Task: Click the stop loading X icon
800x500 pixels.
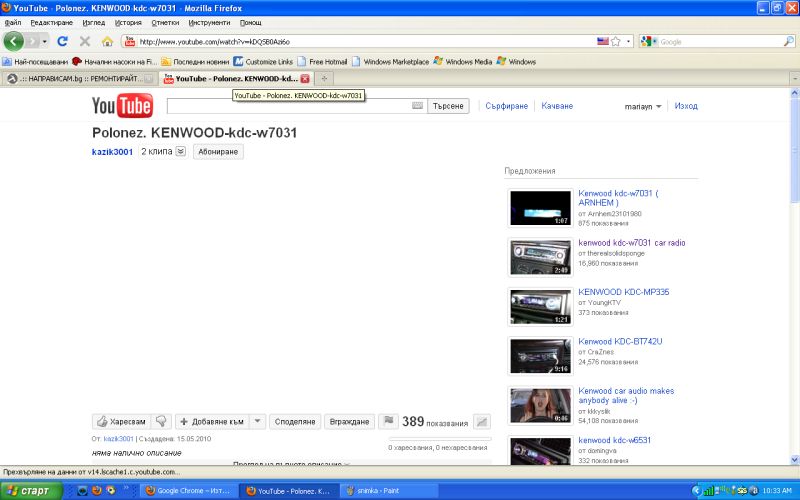Action: (85, 41)
